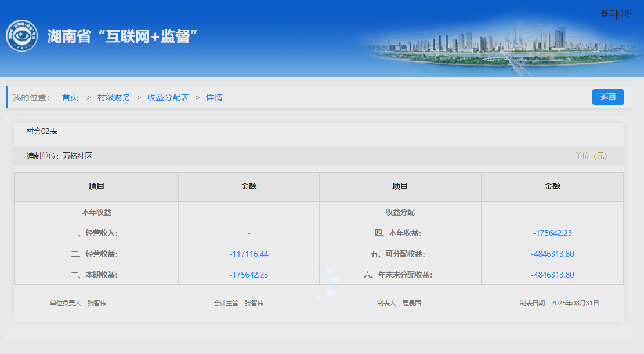Open the 可分配收益 amount link

[x=552, y=254]
